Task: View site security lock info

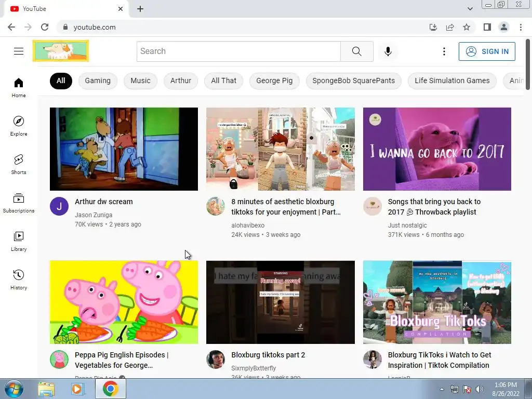Action: [65, 27]
